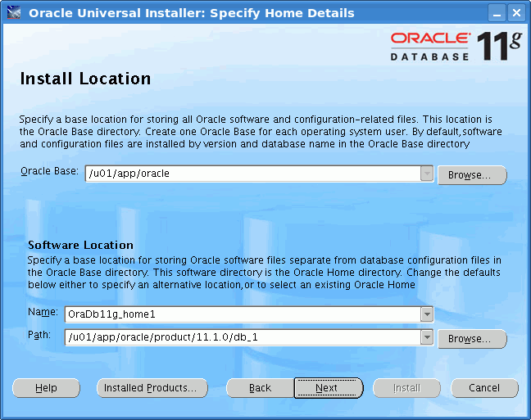Image resolution: width=531 pixels, height=420 pixels.
Task: Click Browse next to Oracle Base
Action: pyautogui.click(x=472, y=175)
